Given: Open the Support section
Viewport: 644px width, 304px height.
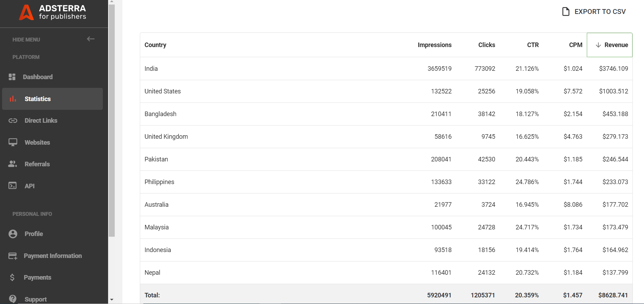Looking at the screenshot, I should click(35, 299).
